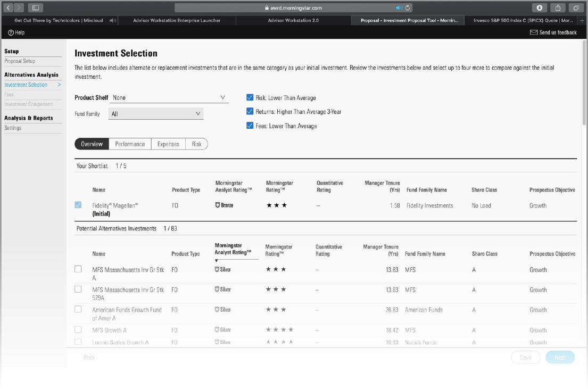The height and width of the screenshot is (390, 588).
Task: Sort by Morningstar Analyst Rating column arrow
Action: click(217, 261)
